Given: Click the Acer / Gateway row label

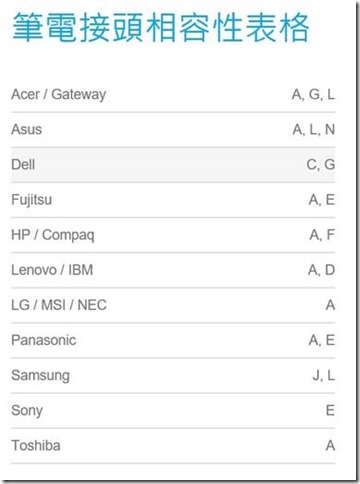Looking at the screenshot, I should pyautogui.click(x=59, y=94).
